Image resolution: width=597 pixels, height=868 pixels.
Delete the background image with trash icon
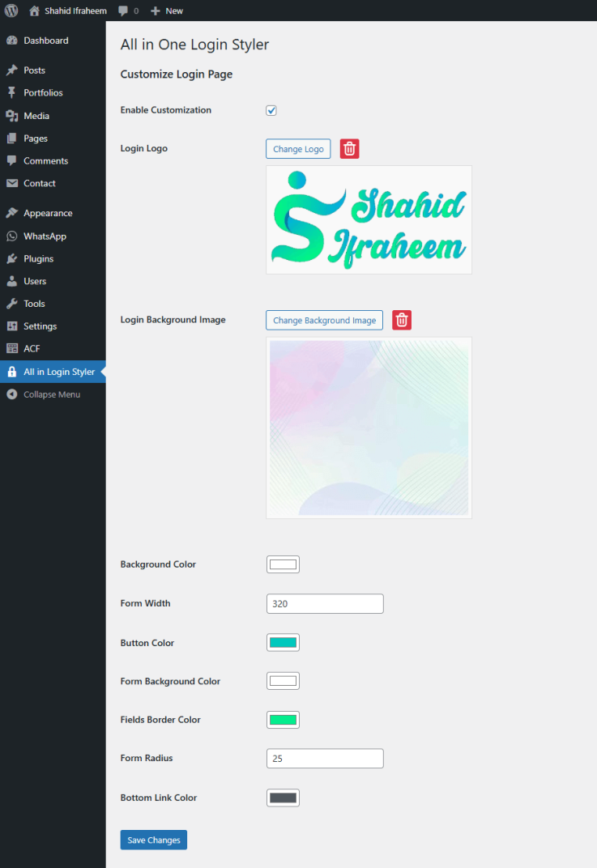(402, 320)
